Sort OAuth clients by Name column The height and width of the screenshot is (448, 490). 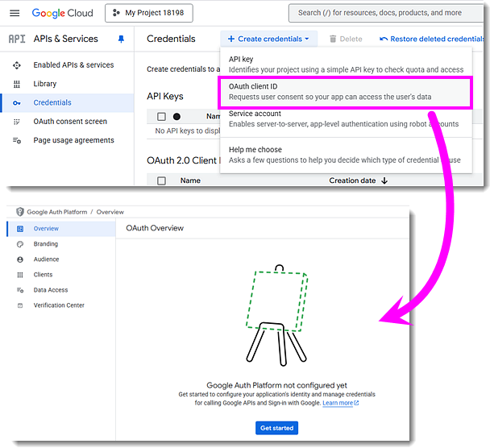pos(190,180)
